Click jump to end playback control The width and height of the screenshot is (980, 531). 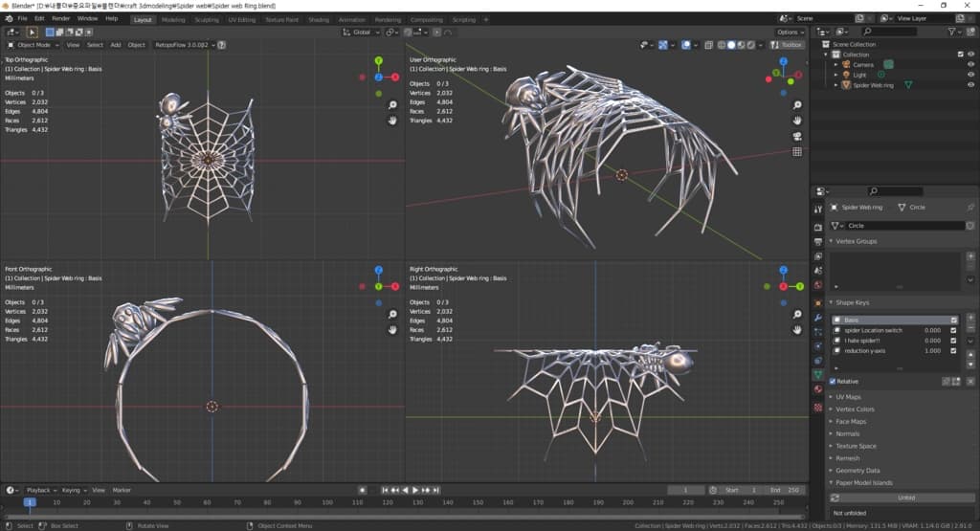(x=434, y=490)
